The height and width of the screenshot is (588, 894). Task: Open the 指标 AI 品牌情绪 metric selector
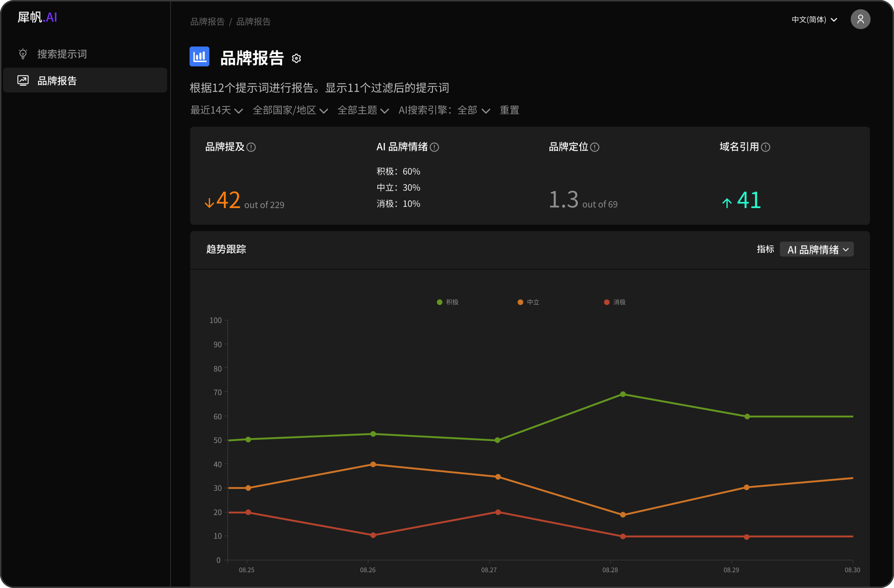816,250
